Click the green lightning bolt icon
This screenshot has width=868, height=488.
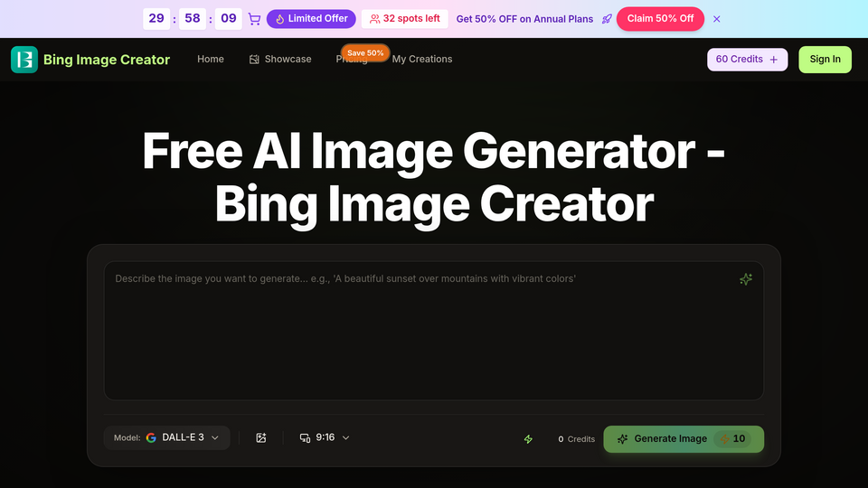(528, 439)
